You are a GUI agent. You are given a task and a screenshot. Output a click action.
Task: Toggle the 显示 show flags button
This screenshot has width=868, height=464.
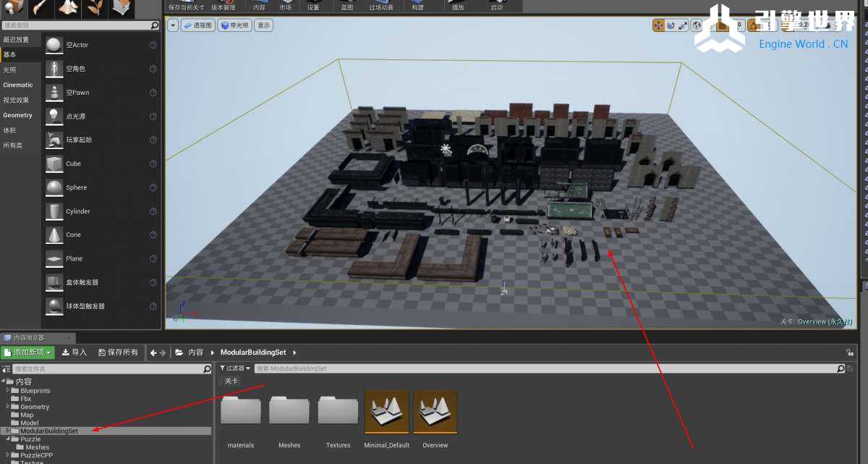(x=264, y=25)
